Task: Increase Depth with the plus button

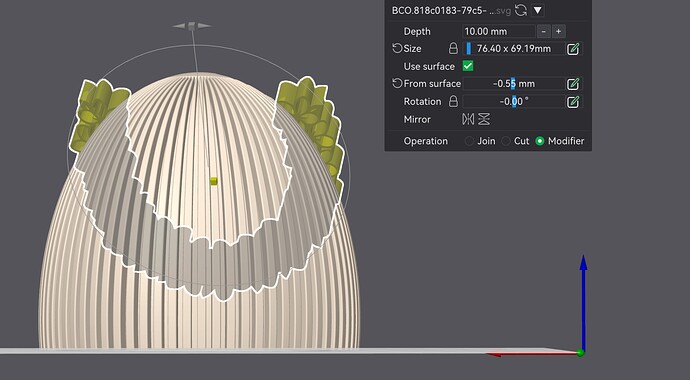Action: [x=558, y=31]
